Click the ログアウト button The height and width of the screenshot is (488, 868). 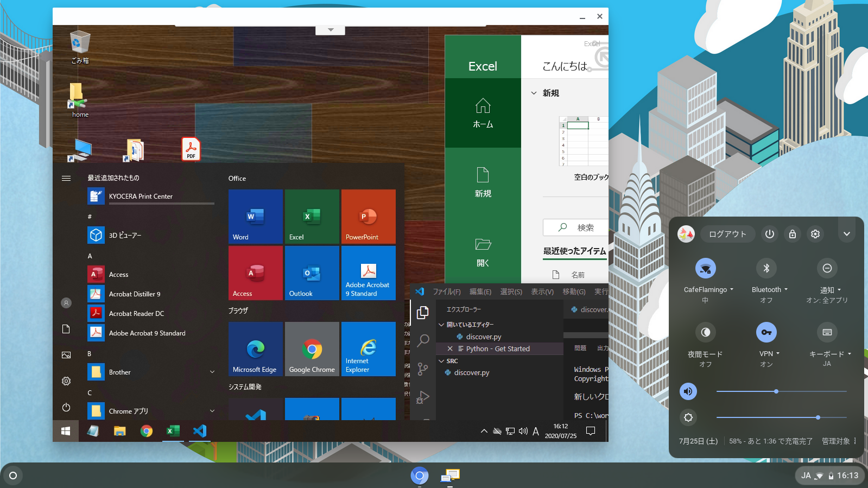(x=728, y=234)
